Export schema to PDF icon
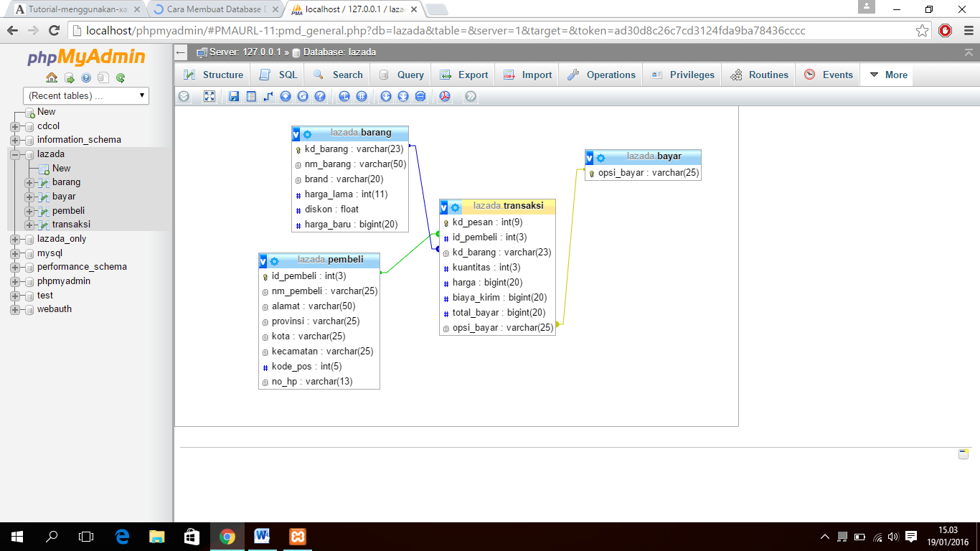The height and width of the screenshot is (551, 980). point(445,96)
